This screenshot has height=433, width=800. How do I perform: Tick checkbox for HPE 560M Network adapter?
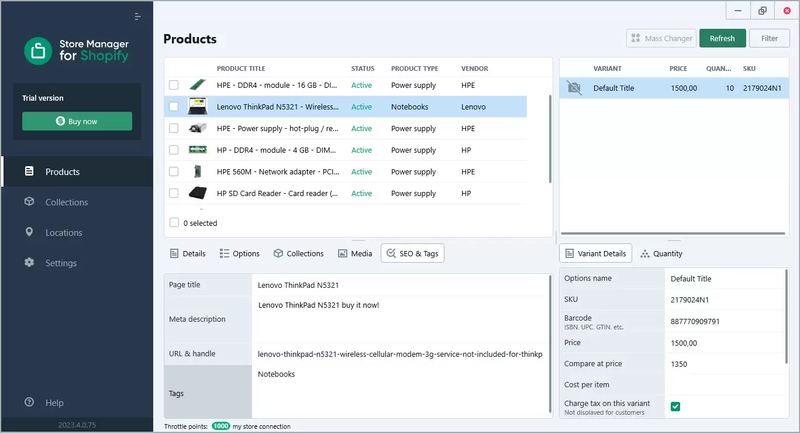[x=174, y=172]
